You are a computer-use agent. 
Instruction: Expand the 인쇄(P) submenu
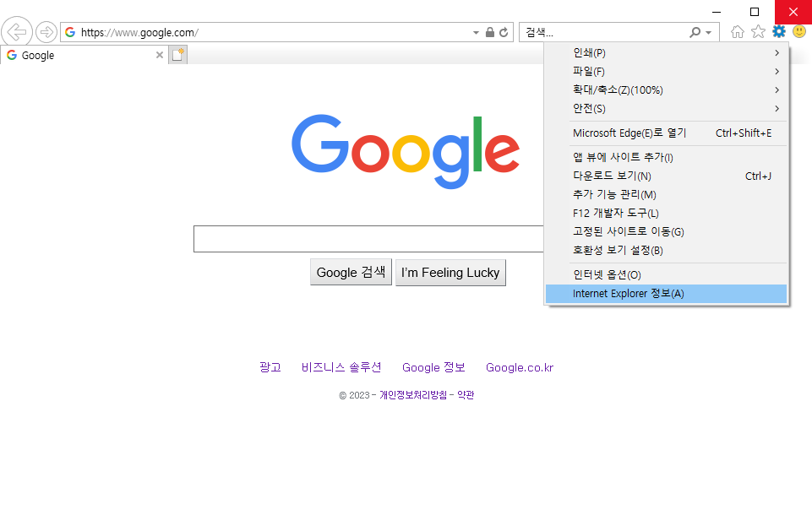click(666, 53)
